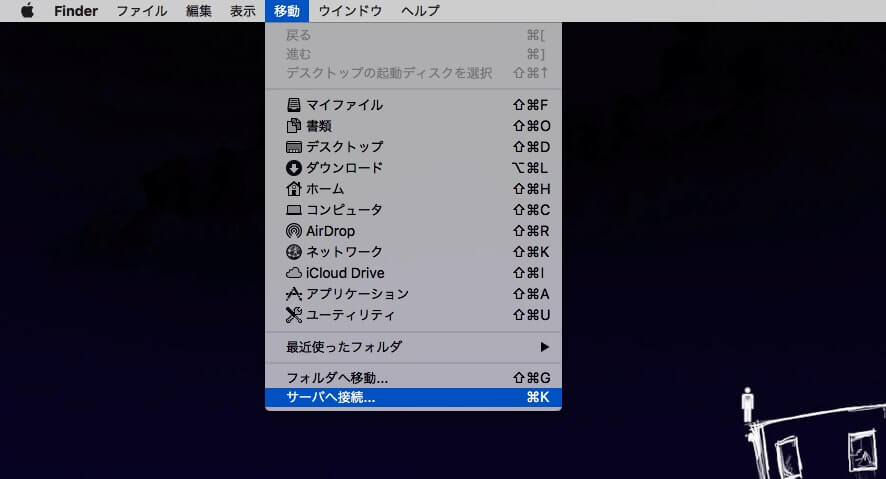Click the コンピュータ laptop icon
This screenshot has width=886, height=479.
pyautogui.click(x=293, y=210)
